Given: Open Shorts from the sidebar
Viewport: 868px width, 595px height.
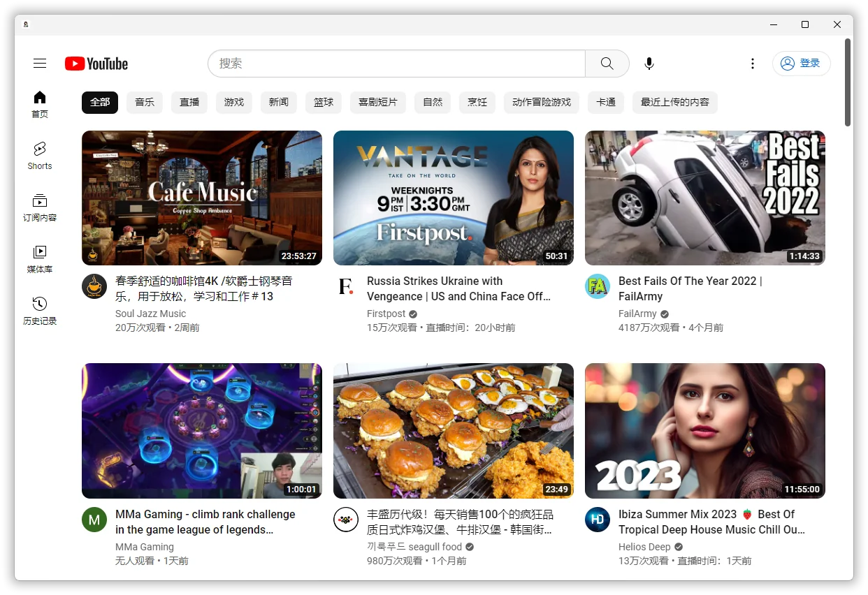Looking at the screenshot, I should click(x=40, y=155).
